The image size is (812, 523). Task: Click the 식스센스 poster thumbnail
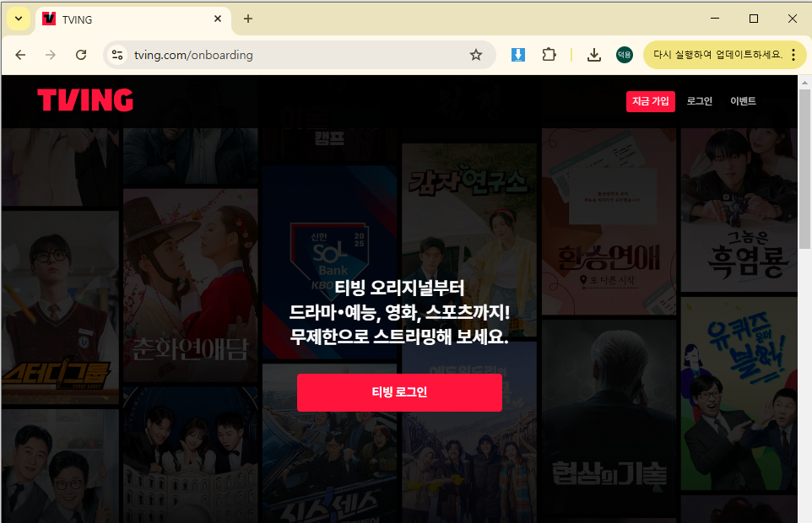tap(330, 444)
